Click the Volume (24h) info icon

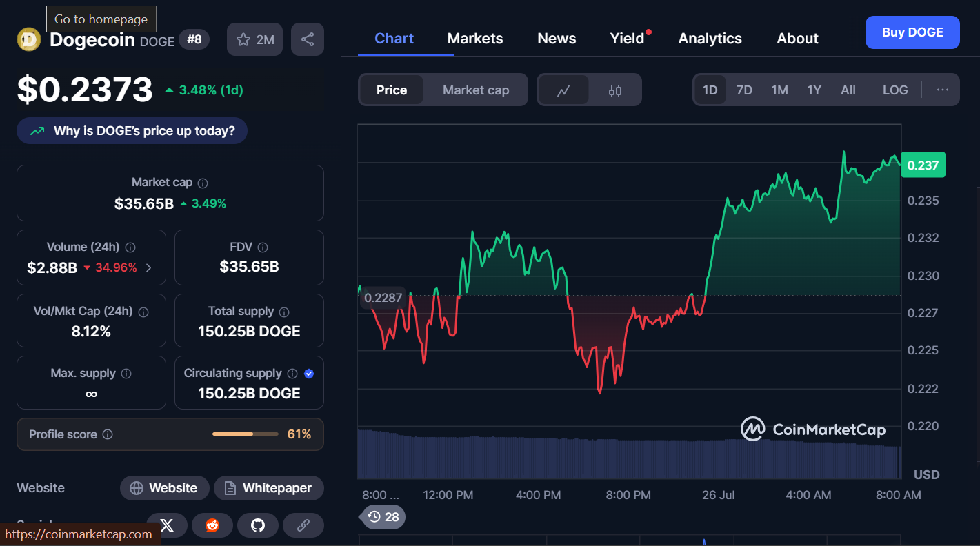click(x=130, y=247)
